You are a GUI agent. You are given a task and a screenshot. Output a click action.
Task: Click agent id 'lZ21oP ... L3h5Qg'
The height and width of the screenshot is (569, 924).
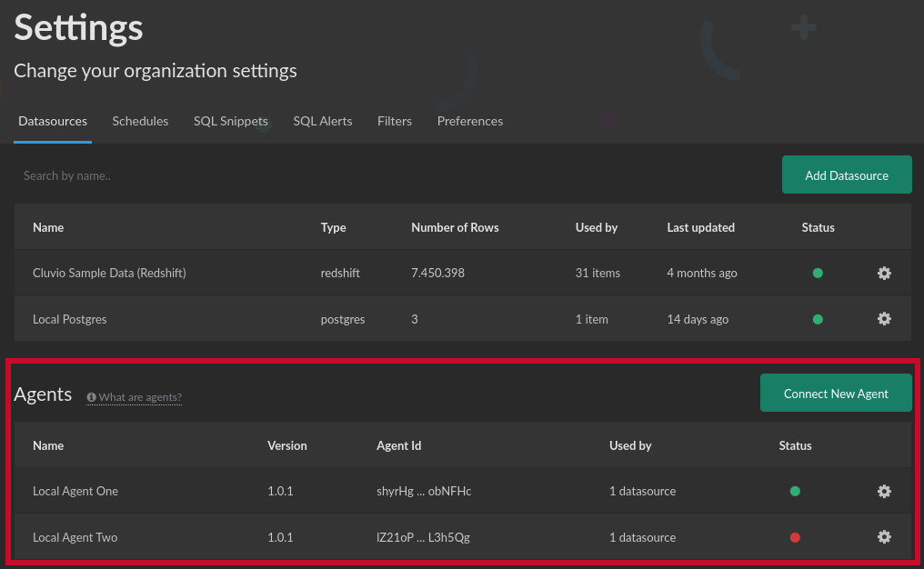[423, 537]
